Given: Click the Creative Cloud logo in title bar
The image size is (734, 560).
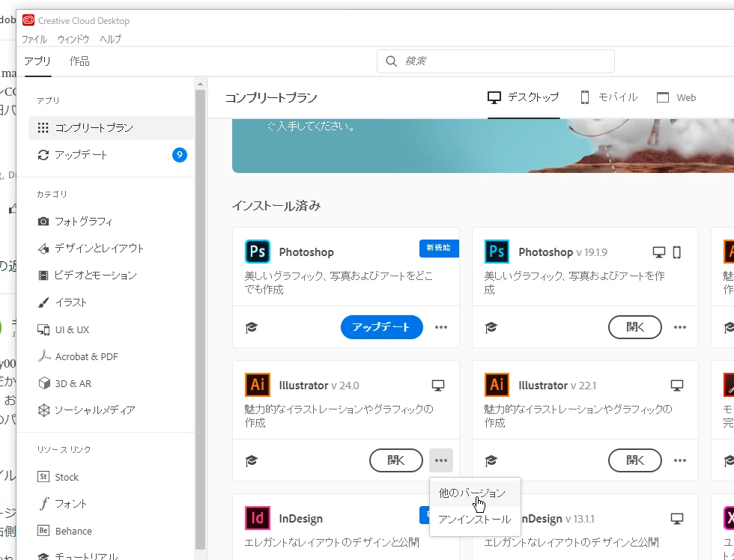Looking at the screenshot, I should (28, 20).
